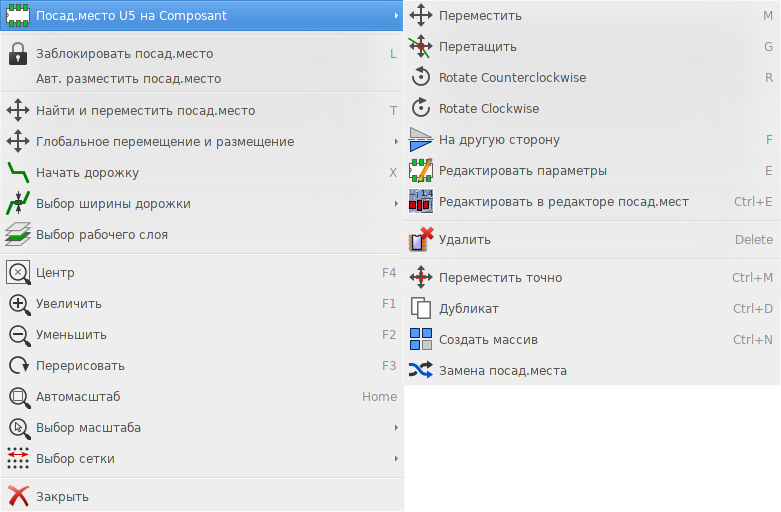Choose Выбор рабочего слоя

[202, 235]
